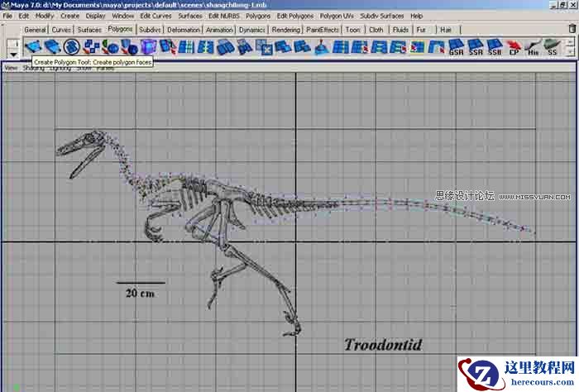Click the first blue polygon shelf icon
Image resolution: width=579 pixels, height=392 pixels.
33,47
